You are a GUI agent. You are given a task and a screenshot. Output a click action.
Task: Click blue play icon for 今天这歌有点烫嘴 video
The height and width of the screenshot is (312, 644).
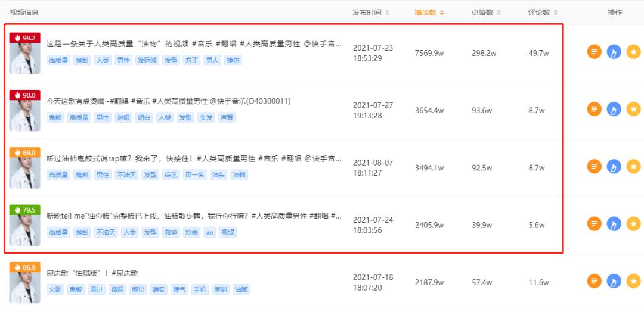[x=614, y=109]
